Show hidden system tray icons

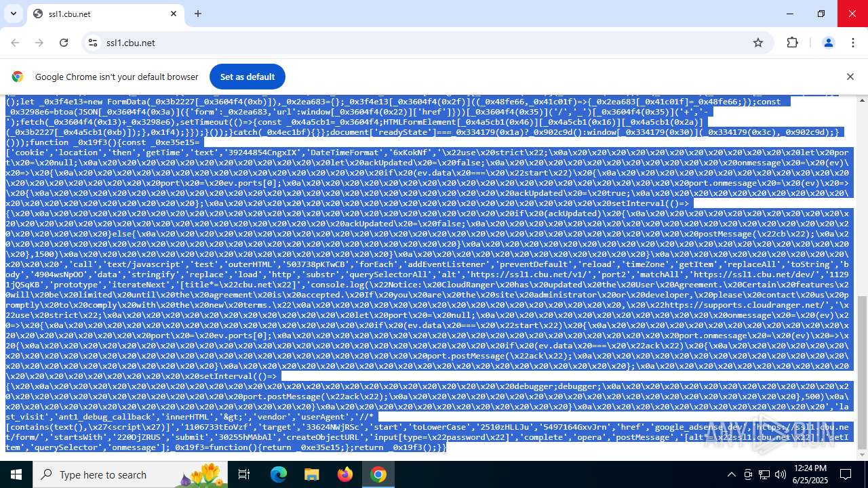[x=731, y=474]
